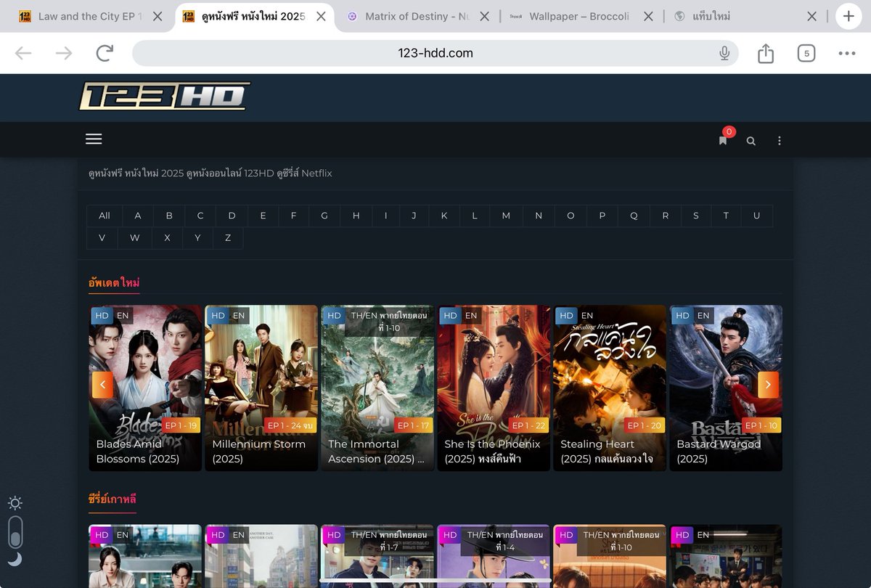This screenshot has height=588, width=871.
Task: Open Blades Amid Blossoms (2025) poster
Action: (x=145, y=388)
